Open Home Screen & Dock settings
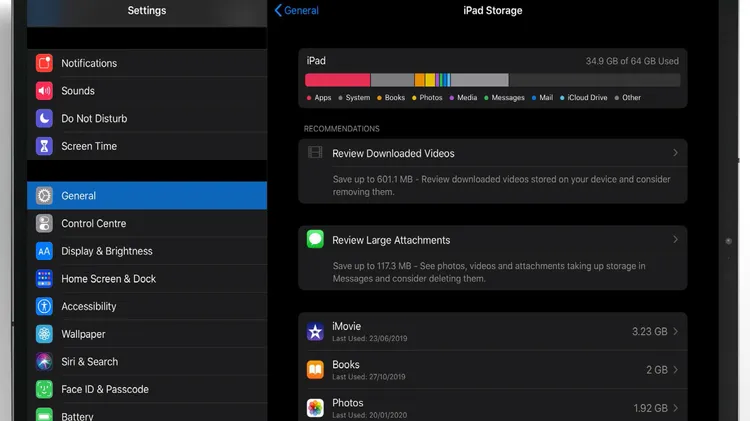The image size is (750, 421). (x=147, y=278)
